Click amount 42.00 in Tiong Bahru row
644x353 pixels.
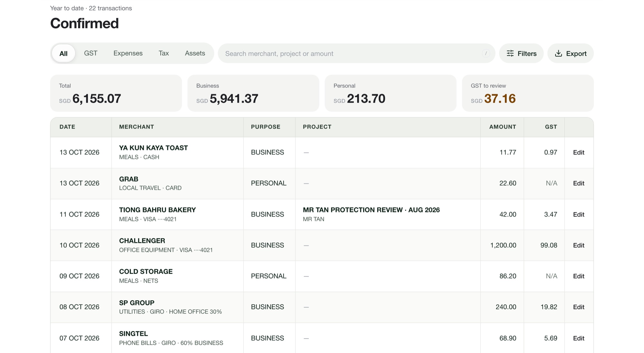[x=508, y=215]
